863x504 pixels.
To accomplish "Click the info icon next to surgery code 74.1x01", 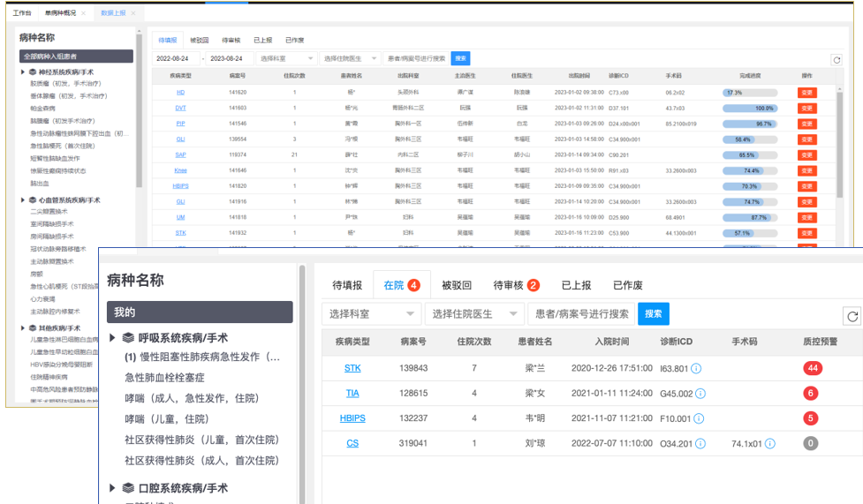I will click(771, 443).
